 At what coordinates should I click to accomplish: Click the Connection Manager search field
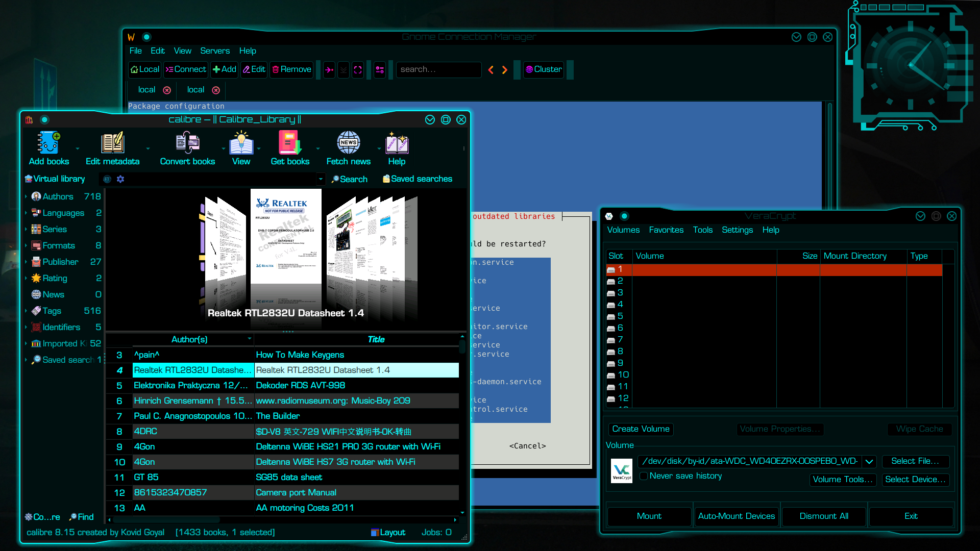click(x=438, y=69)
